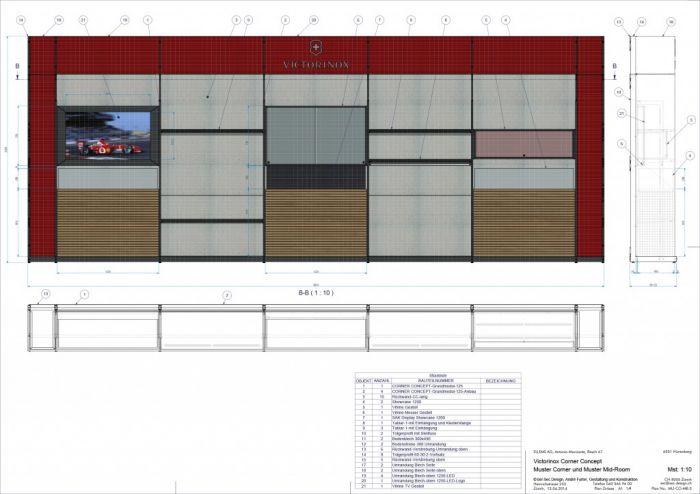
Task: Select the TV screen showing the red race car
Action: point(108,136)
